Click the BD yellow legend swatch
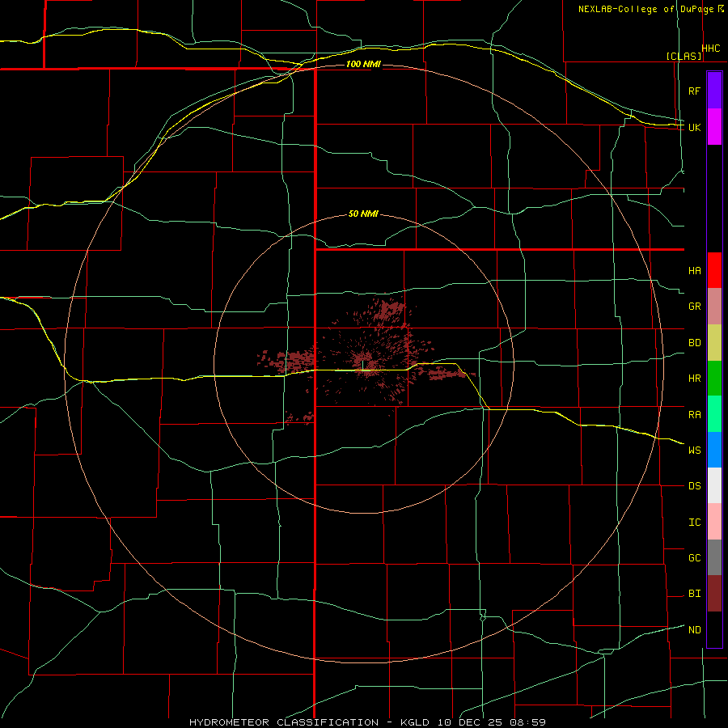This screenshot has height=728, width=728. pyautogui.click(x=714, y=343)
